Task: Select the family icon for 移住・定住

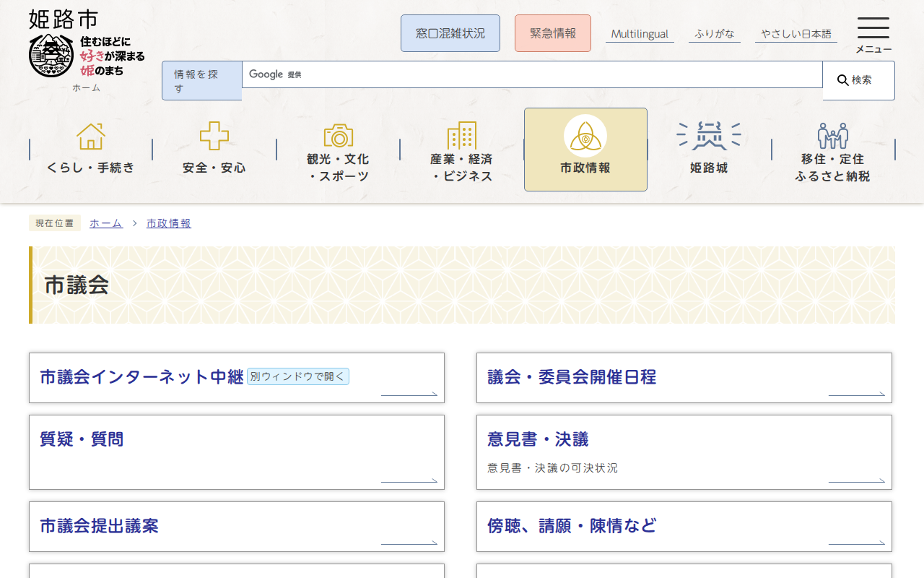Action: click(x=832, y=136)
